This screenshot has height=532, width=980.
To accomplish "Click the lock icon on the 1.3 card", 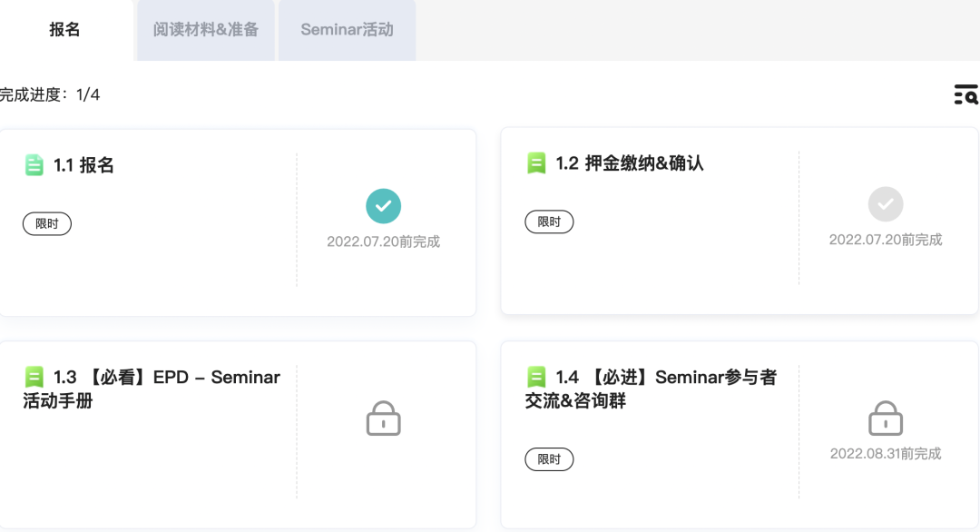I will click(x=383, y=419).
